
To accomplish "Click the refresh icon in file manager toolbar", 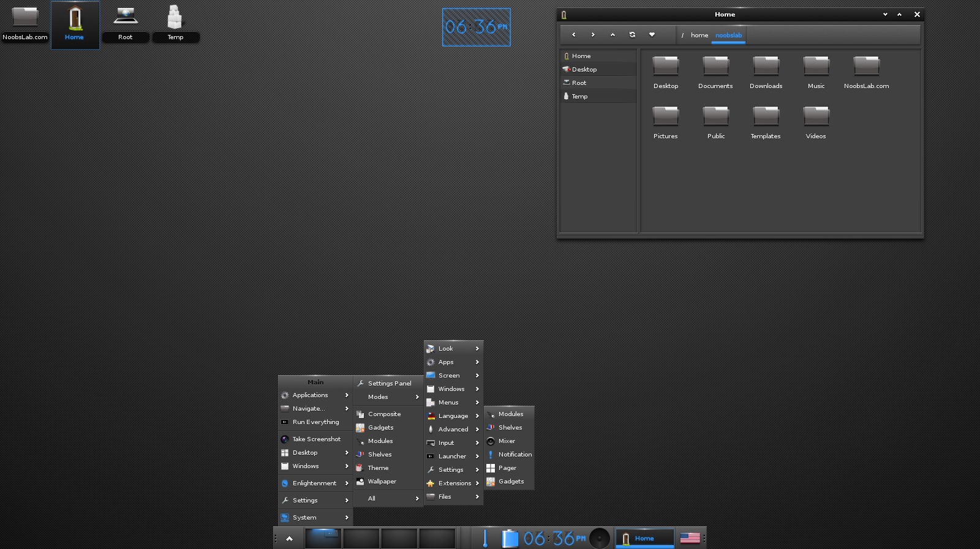I will (x=632, y=35).
